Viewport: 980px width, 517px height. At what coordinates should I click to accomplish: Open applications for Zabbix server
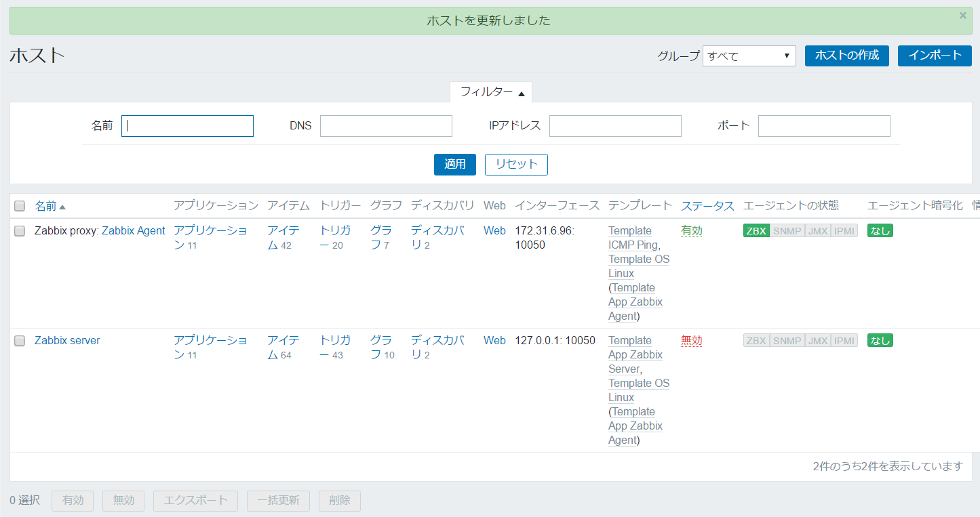click(210, 348)
